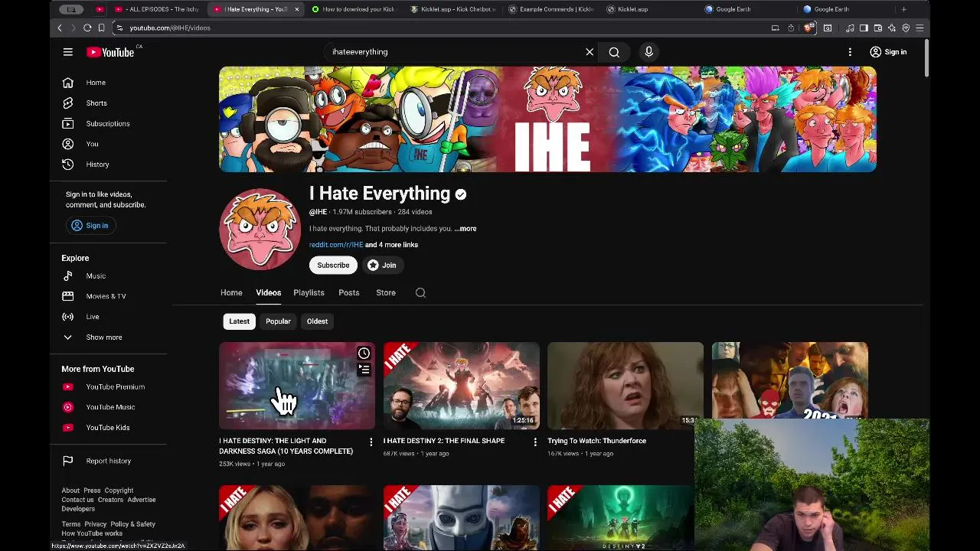Viewport: 980px width, 551px height.
Task: Go to the YouTube logo home
Action: (110, 52)
